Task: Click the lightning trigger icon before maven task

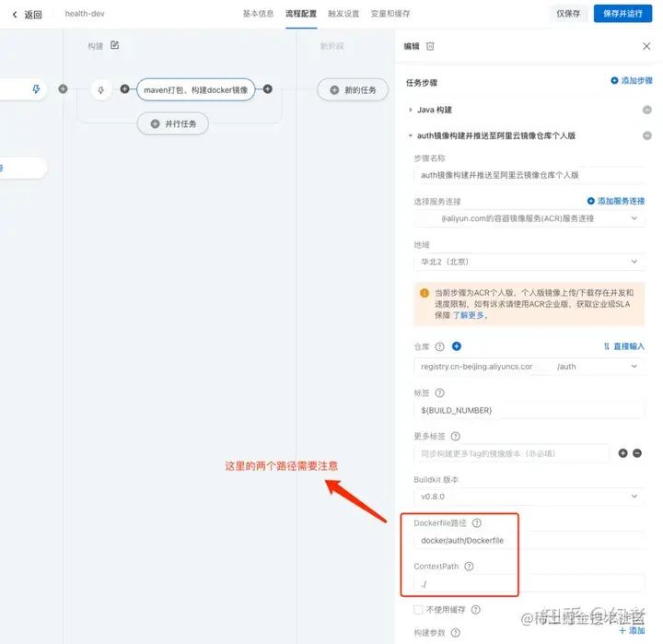Action: coord(101,89)
